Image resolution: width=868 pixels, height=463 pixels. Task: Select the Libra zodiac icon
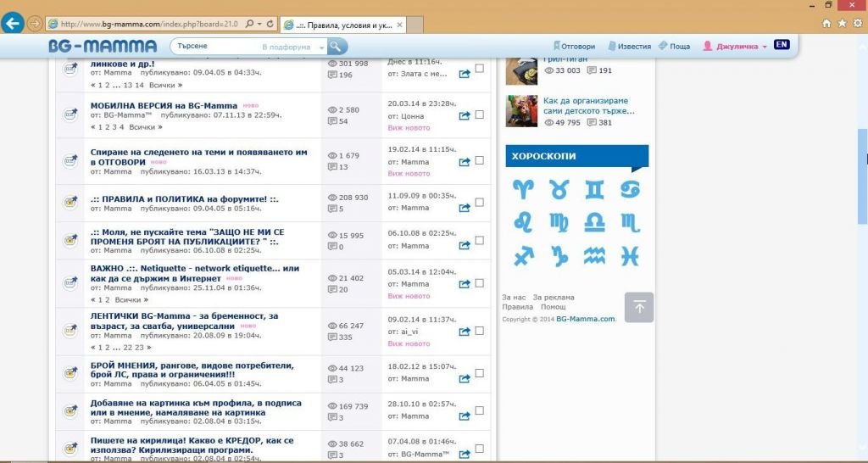[594, 222]
